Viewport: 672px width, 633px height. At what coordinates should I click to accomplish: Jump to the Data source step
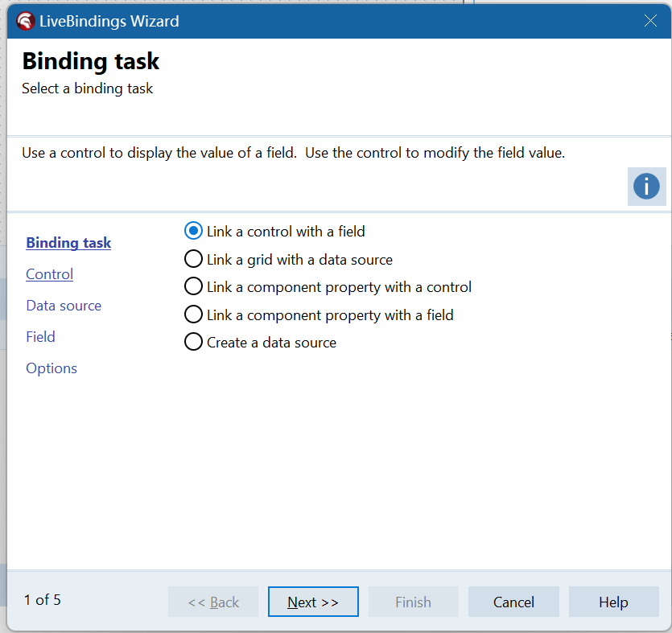(x=64, y=306)
